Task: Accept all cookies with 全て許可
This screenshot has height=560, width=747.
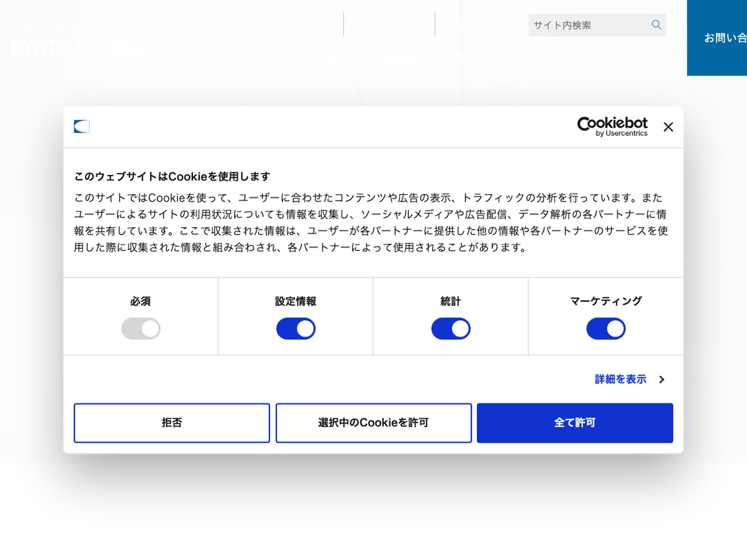Action: pos(575,423)
